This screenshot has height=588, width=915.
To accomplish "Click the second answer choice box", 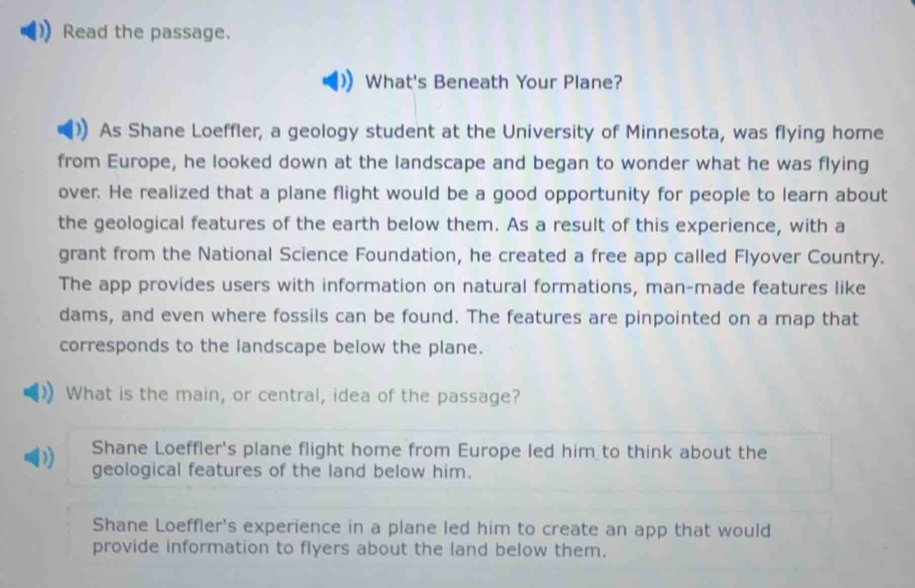I will pyautogui.click(x=451, y=538).
